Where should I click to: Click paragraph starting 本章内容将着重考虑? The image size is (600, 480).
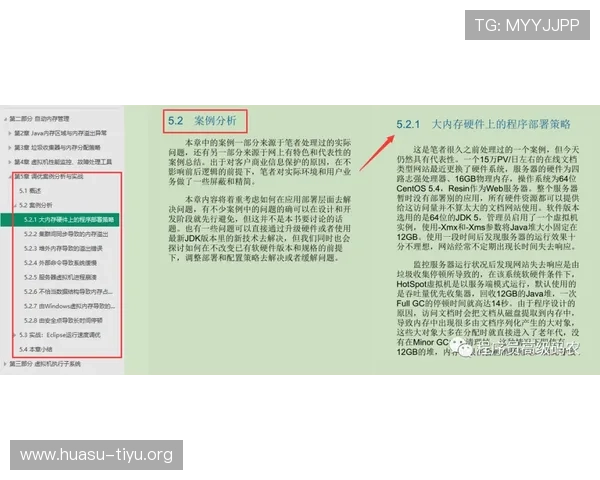click(260, 229)
